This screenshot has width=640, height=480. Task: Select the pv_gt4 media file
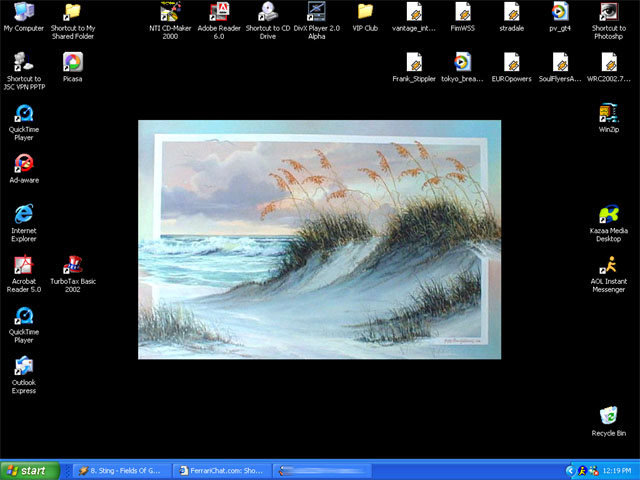(560, 17)
